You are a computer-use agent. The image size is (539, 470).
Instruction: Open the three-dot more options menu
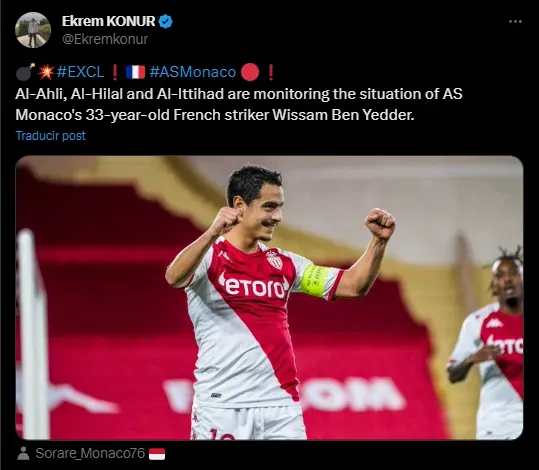[x=515, y=21]
